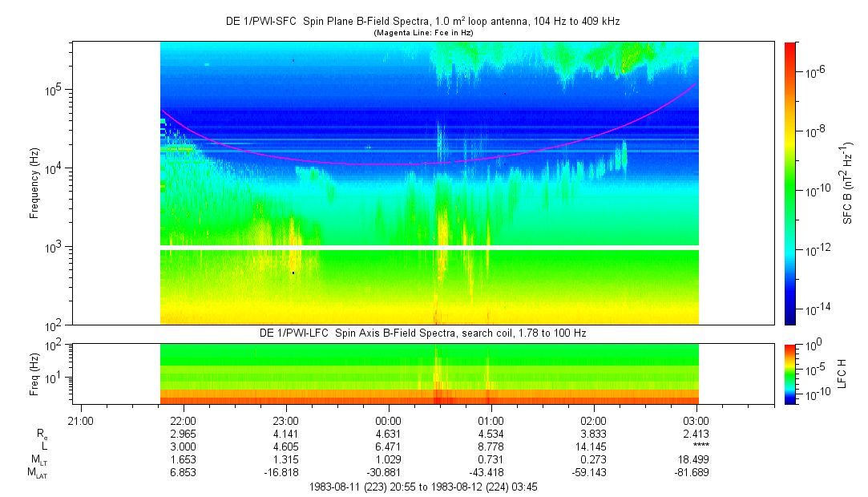Click the asterisks L value under 03:00
The height and width of the screenshot is (497, 868).
[x=698, y=446]
